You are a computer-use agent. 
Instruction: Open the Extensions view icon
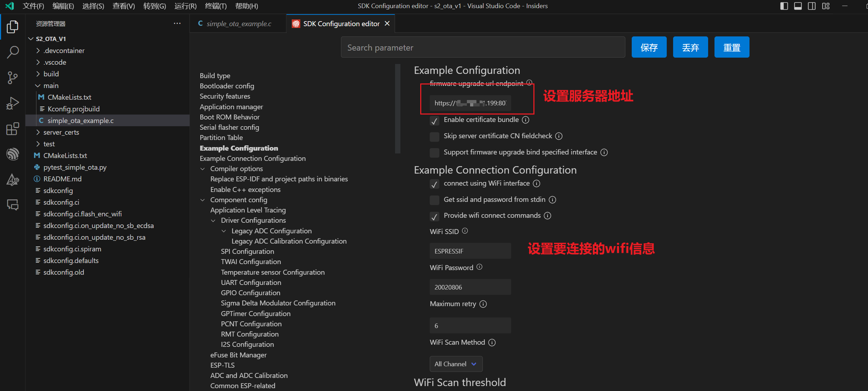[13, 129]
